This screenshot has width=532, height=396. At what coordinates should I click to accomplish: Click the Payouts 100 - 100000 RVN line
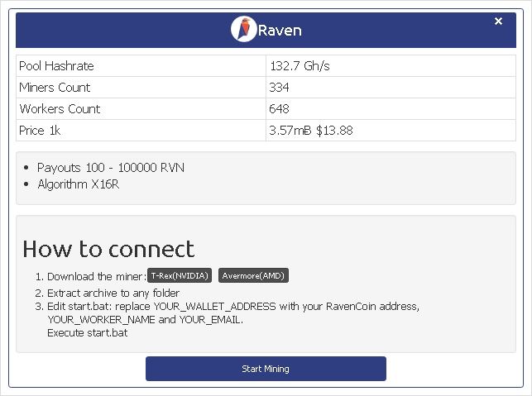111,168
